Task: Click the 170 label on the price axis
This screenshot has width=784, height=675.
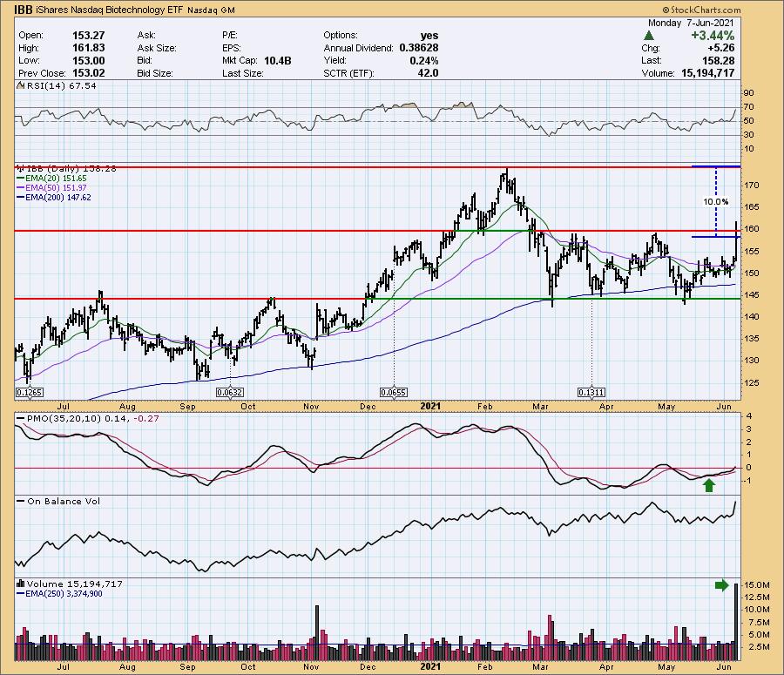Action: click(x=752, y=186)
